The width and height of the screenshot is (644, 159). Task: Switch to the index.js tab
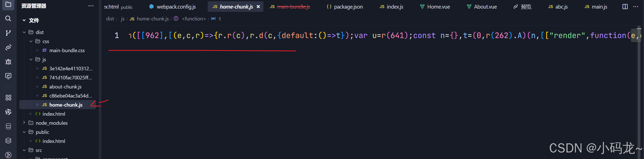point(391,7)
